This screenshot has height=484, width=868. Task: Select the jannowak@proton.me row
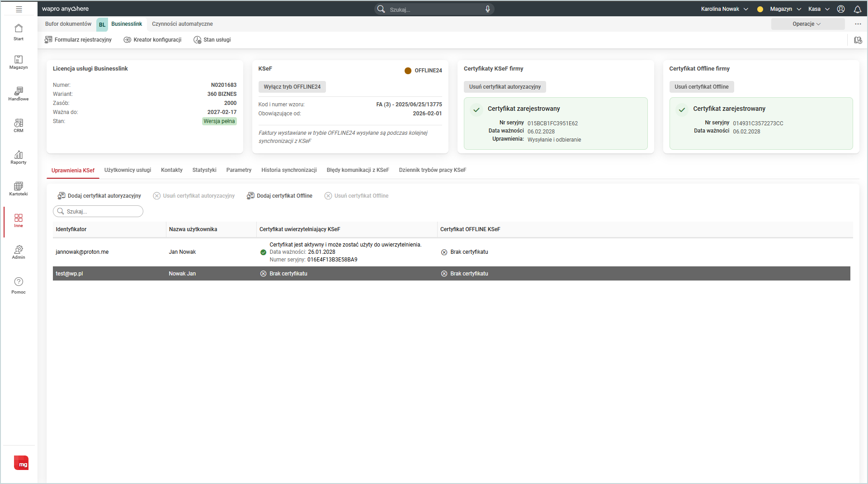[452, 252]
